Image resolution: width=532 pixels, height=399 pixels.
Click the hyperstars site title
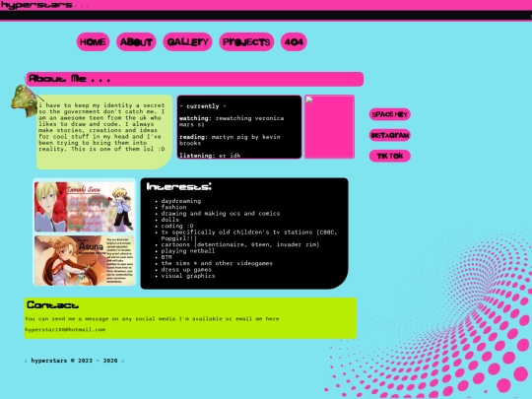36,5
